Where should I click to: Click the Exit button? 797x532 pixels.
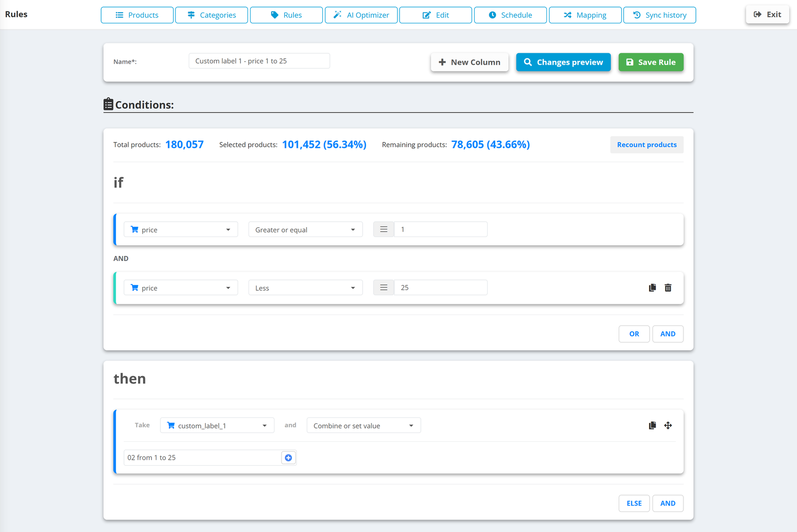768,14
